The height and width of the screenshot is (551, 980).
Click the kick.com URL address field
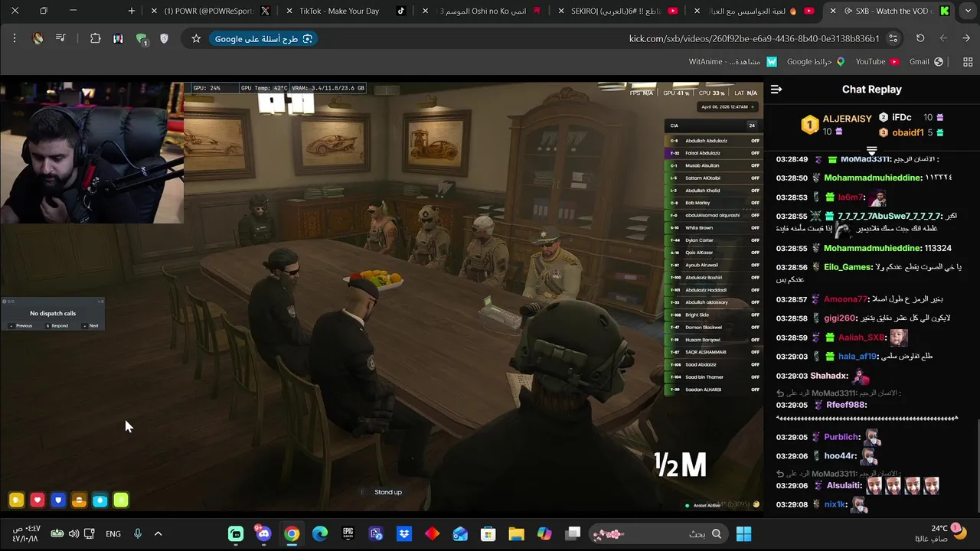click(x=754, y=38)
